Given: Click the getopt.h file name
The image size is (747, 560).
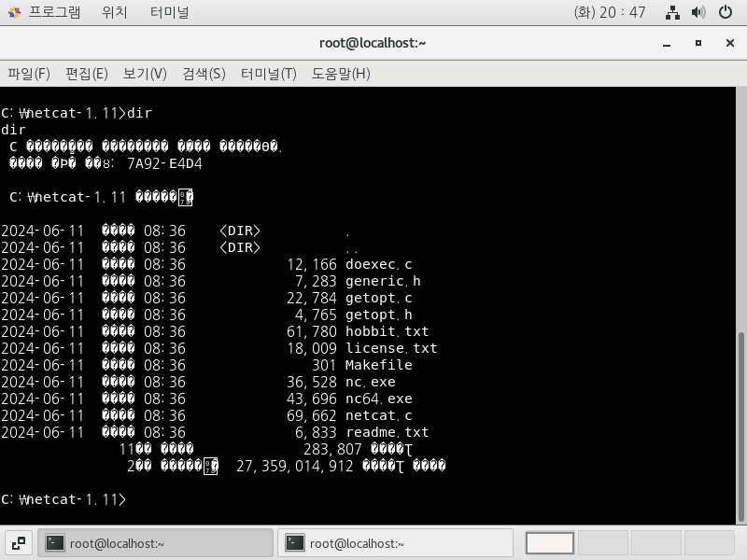Looking at the screenshot, I should pyautogui.click(x=379, y=315).
